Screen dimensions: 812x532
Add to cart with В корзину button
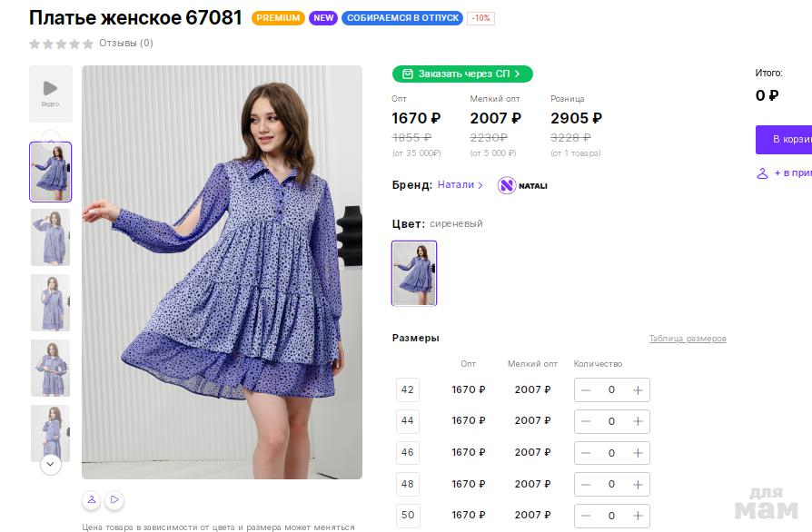(787, 139)
